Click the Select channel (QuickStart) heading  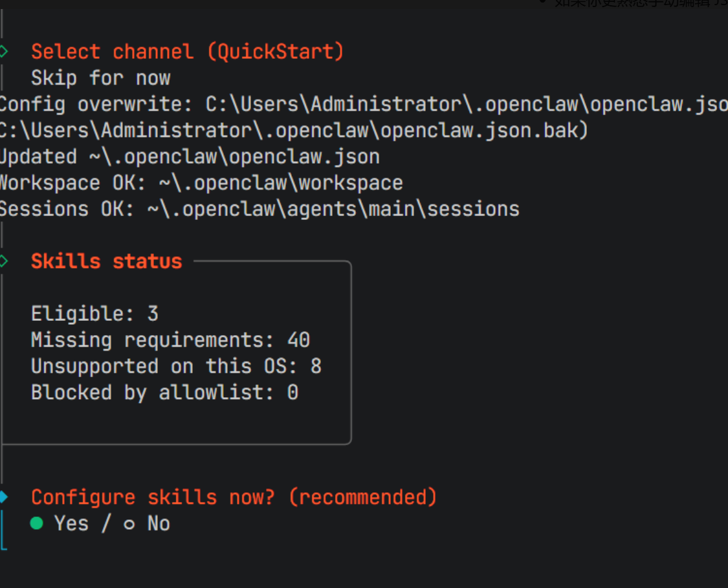click(x=188, y=52)
